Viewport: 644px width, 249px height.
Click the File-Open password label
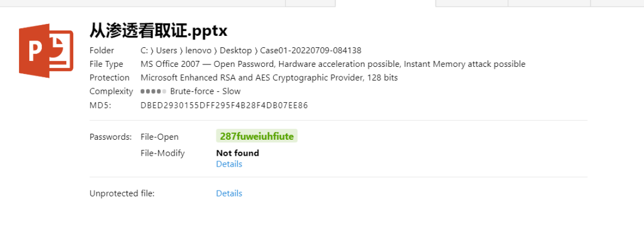click(x=159, y=137)
